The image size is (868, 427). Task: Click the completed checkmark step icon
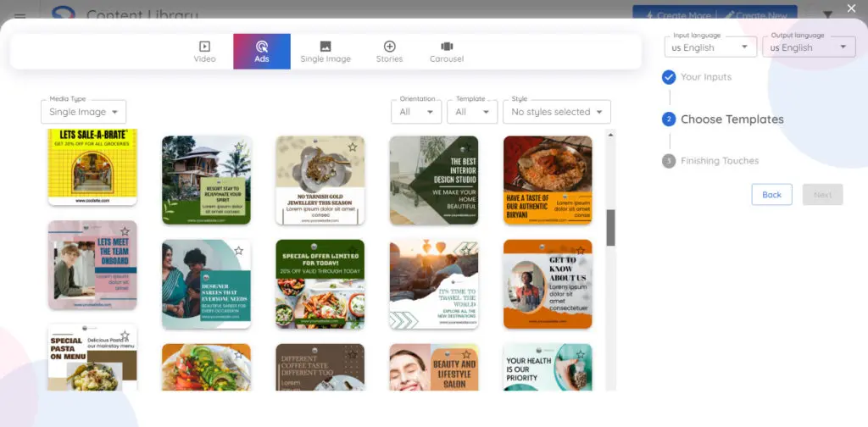pyautogui.click(x=669, y=77)
